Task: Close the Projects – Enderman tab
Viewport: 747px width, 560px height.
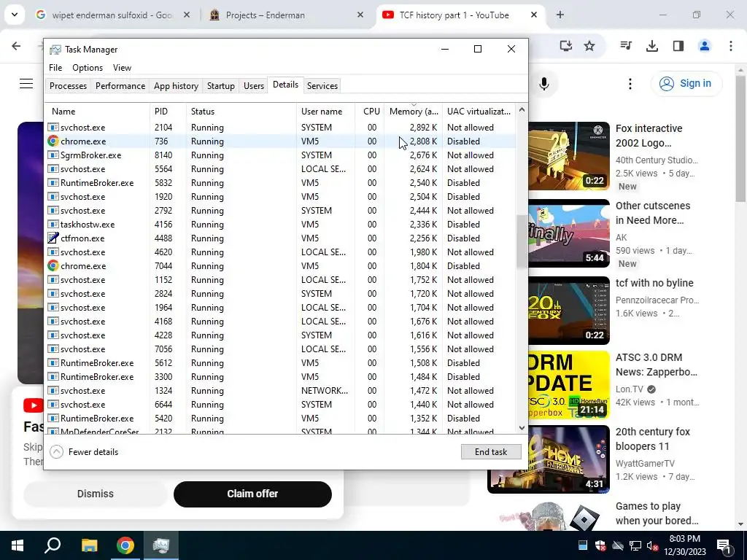Action: click(x=360, y=15)
